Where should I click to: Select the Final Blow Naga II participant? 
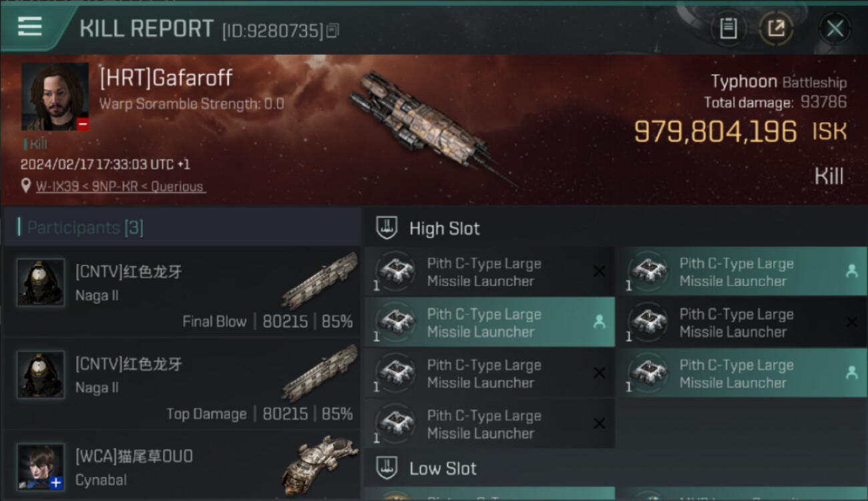[x=182, y=291]
